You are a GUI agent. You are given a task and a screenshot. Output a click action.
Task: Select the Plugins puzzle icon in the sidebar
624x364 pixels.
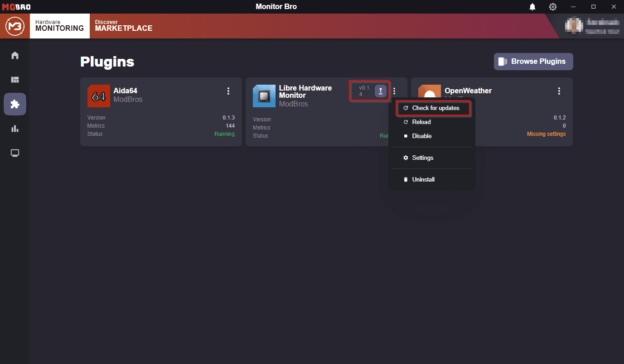click(x=15, y=104)
